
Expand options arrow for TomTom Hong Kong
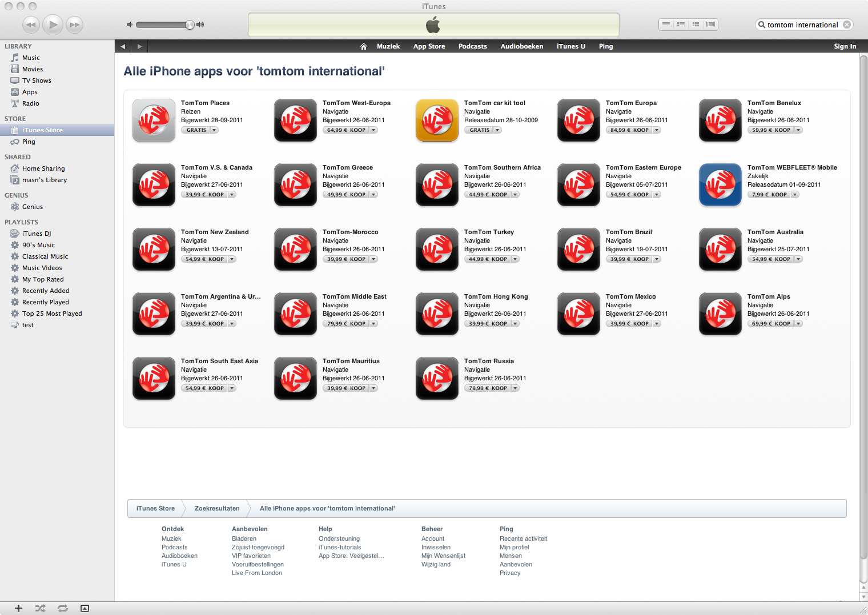point(515,324)
